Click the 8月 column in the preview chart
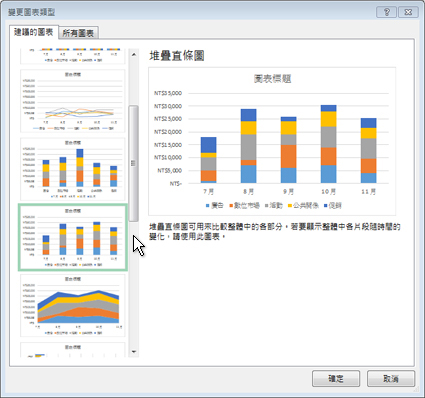This screenshot has width=425, height=398. click(249, 146)
